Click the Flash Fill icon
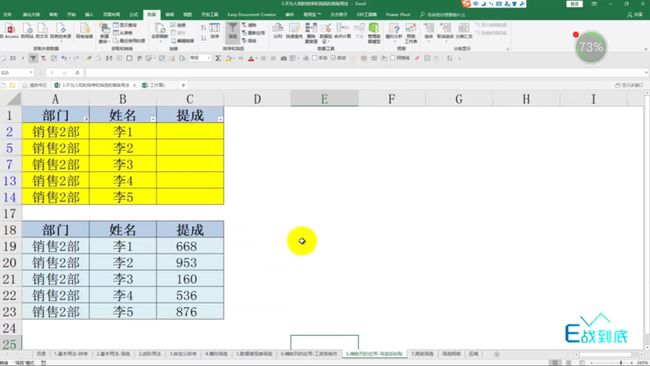Screen dimensions: 650x366 pyautogui.click(x=294, y=31)
